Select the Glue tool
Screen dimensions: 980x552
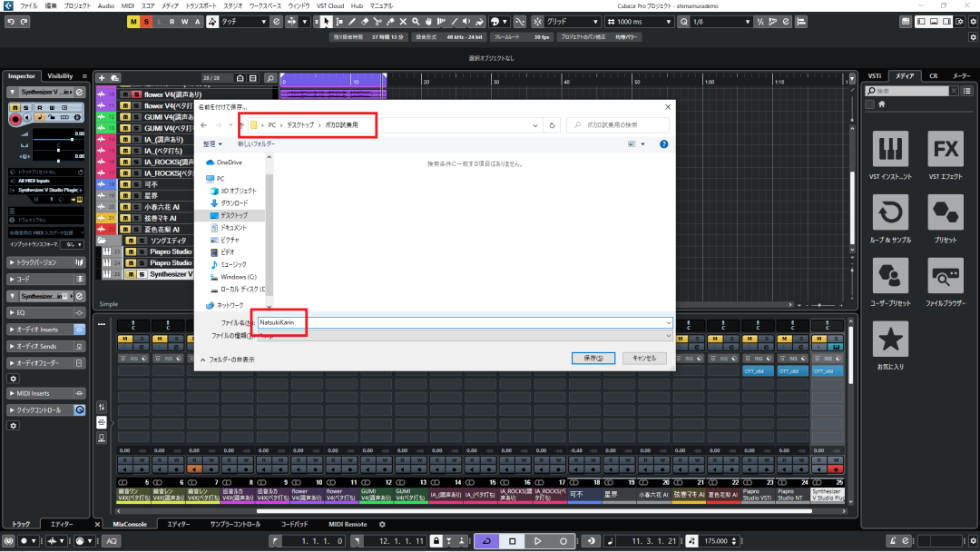[x=390, y=22]
